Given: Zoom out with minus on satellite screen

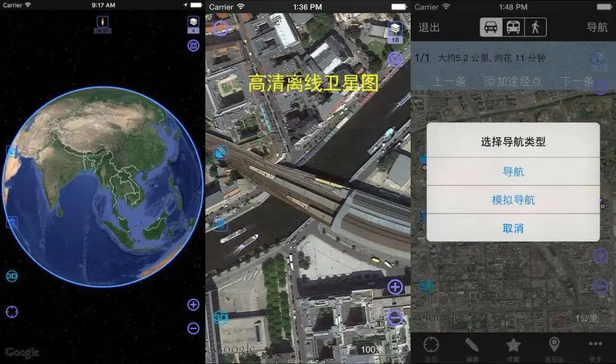Looking at the screenshot, I should click(x=395, y=317).
